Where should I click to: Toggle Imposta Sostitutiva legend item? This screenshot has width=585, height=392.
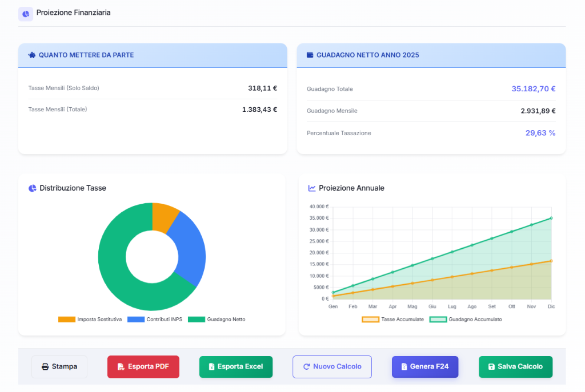coord(90,320)
